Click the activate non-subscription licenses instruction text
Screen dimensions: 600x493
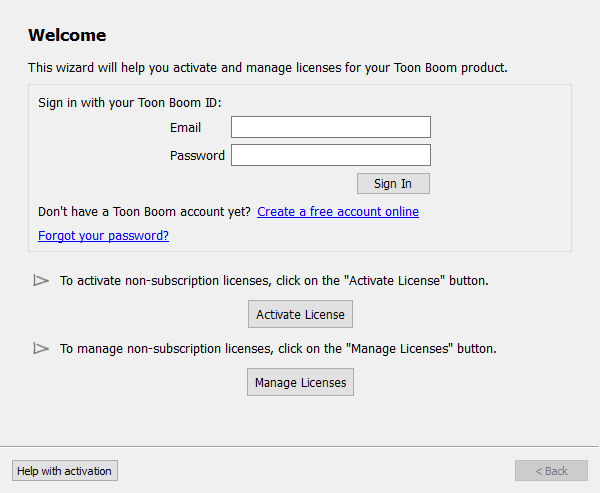(x=274, y=281)
